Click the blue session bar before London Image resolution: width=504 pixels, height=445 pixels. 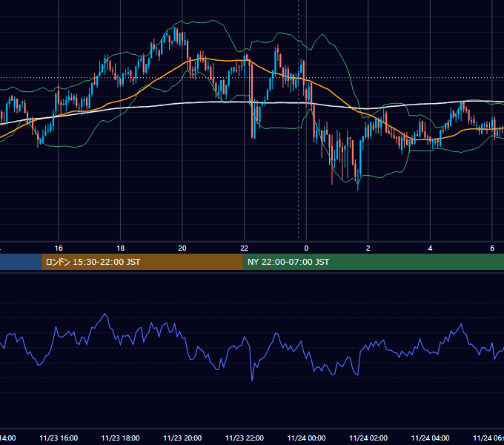tap(21, 262)
